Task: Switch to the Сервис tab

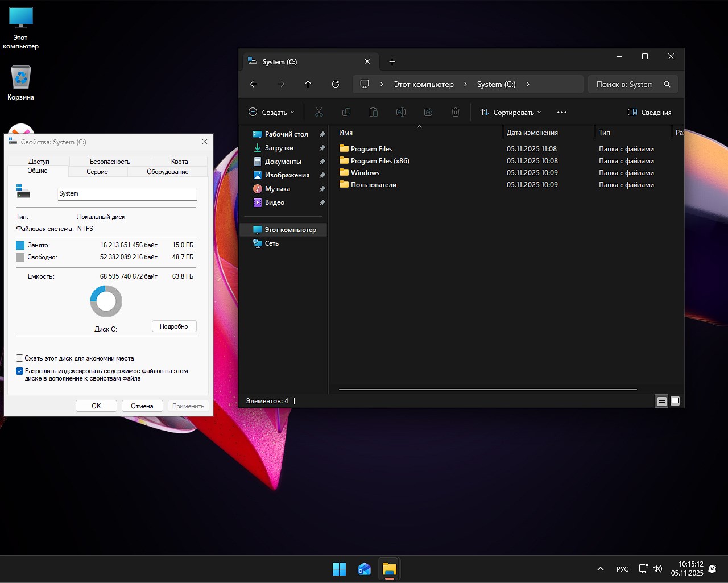Action: click(97, 171)
